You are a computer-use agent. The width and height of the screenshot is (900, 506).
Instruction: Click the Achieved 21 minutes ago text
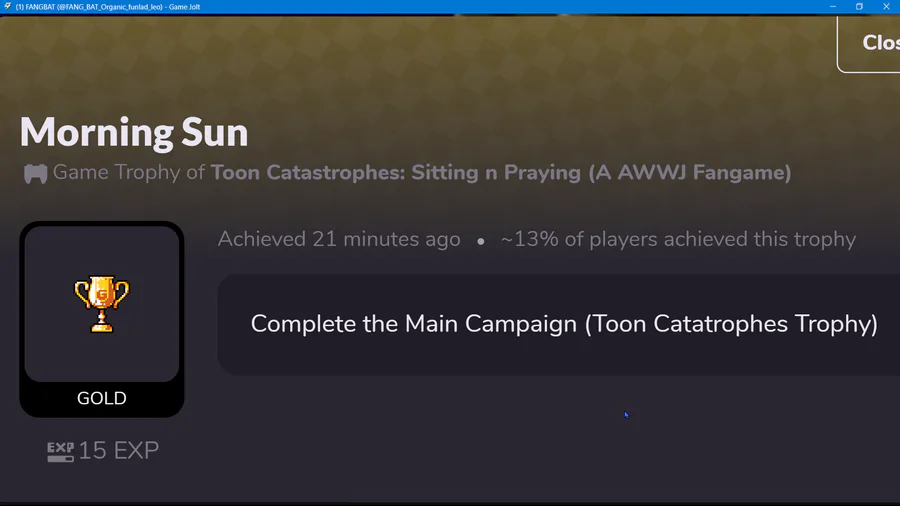[339, 239]
